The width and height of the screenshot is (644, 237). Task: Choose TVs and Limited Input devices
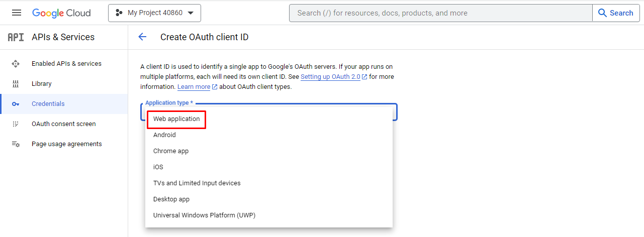[x=269, y=183]
